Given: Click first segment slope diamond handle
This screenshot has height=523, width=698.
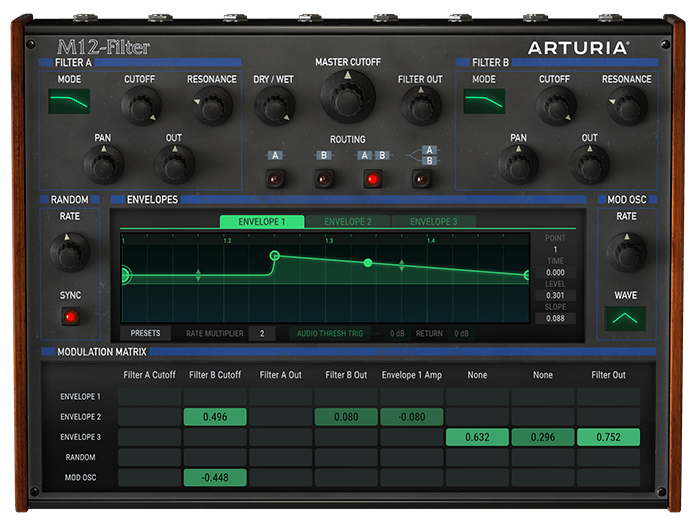Looking at the screenshot, I should pyautogui.click(x=198, y=275).
